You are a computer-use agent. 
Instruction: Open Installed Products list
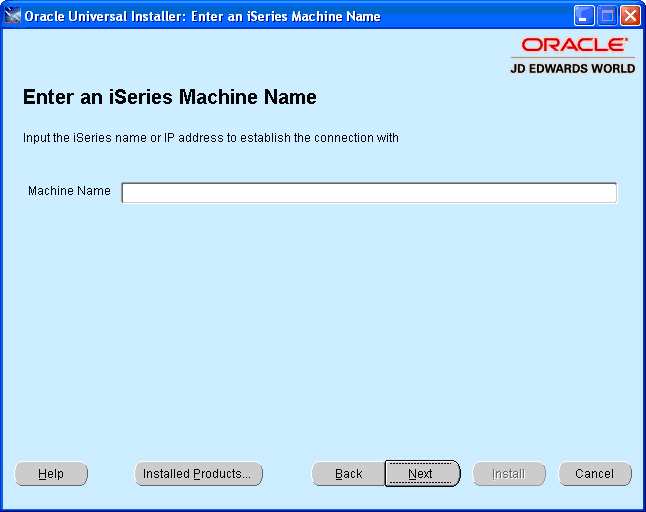pyautogui.click(x=199, y=474)
